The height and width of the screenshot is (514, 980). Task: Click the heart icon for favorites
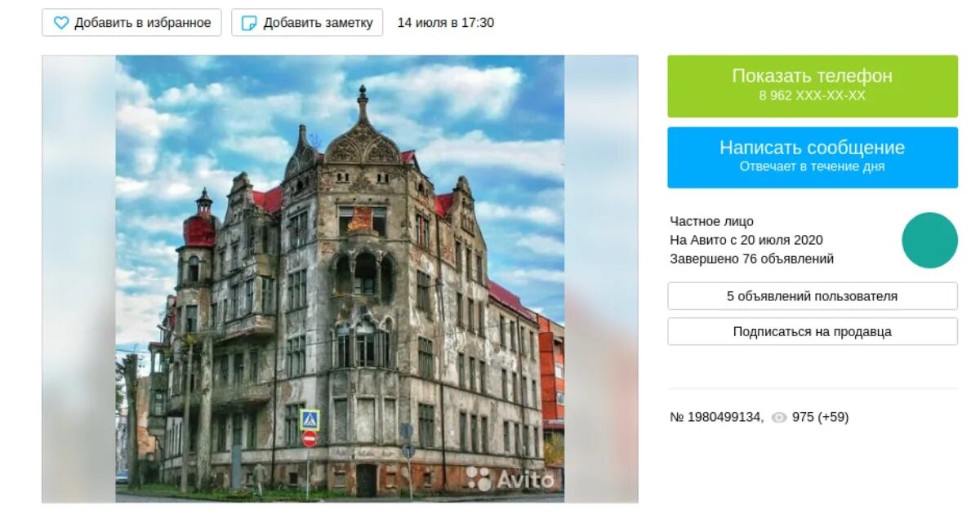tap(61, 23)
